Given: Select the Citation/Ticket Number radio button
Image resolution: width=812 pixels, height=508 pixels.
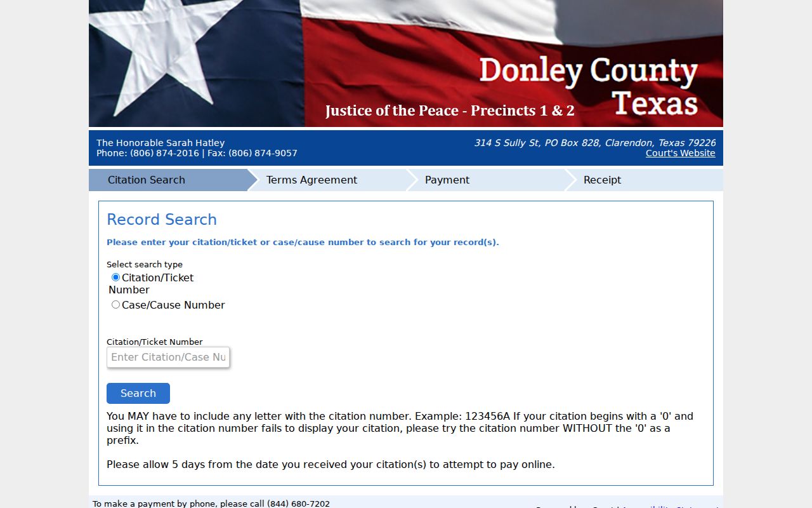Looking at the screenshot, I should [115, 277].
